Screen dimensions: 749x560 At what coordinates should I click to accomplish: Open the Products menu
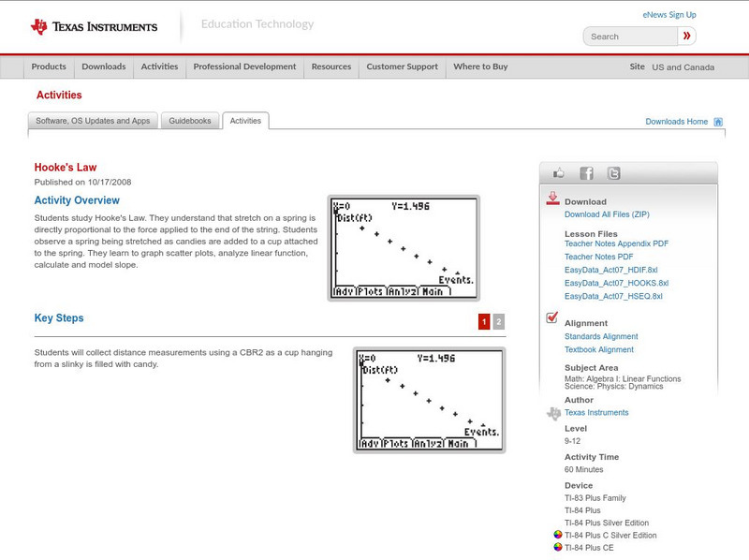click(x=49, y=66)
